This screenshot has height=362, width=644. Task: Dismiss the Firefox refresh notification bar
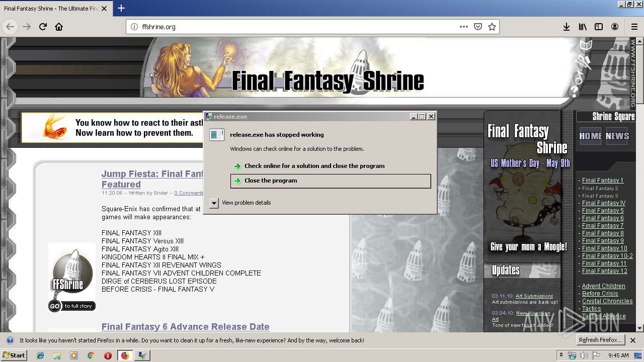point(633,340)
